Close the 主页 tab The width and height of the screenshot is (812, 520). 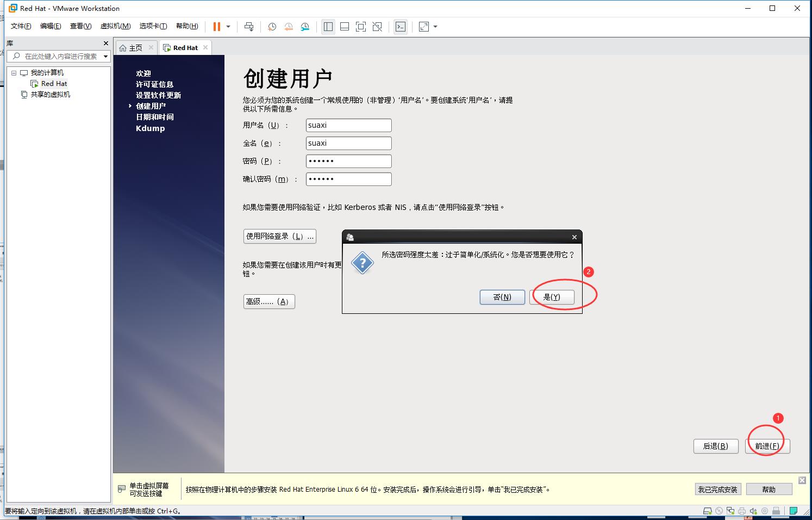[x=151, y=47]
